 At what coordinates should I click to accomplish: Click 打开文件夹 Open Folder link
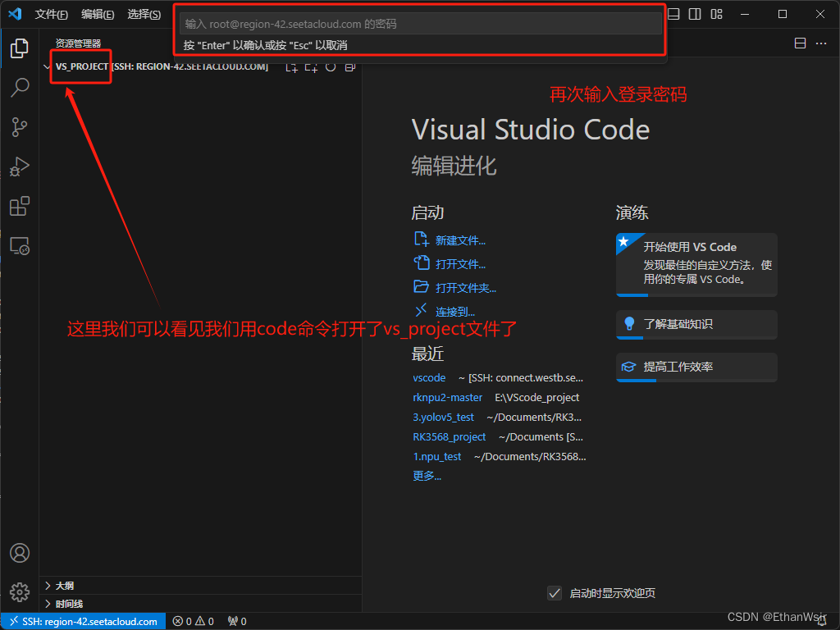click(x=466, y=288)
